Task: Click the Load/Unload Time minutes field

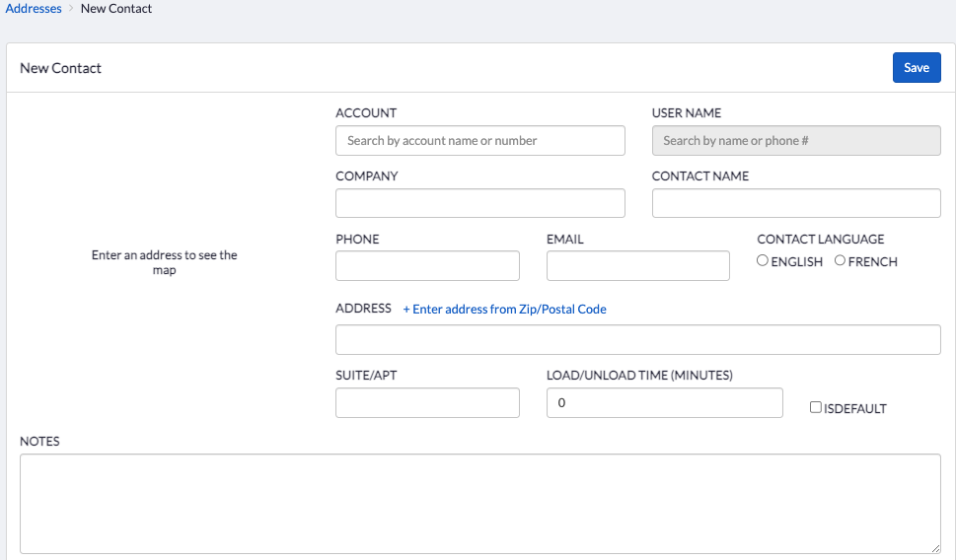Action: tap(664, 402)
